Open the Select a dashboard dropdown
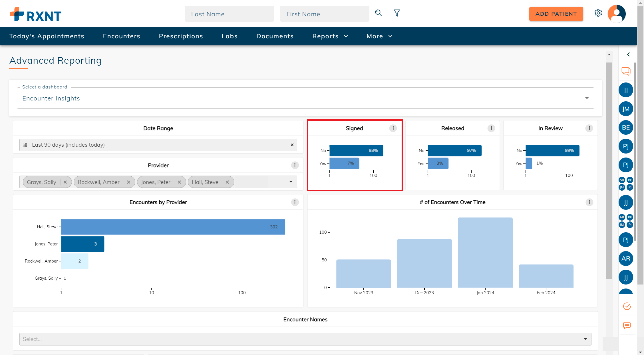 (305, 98)
